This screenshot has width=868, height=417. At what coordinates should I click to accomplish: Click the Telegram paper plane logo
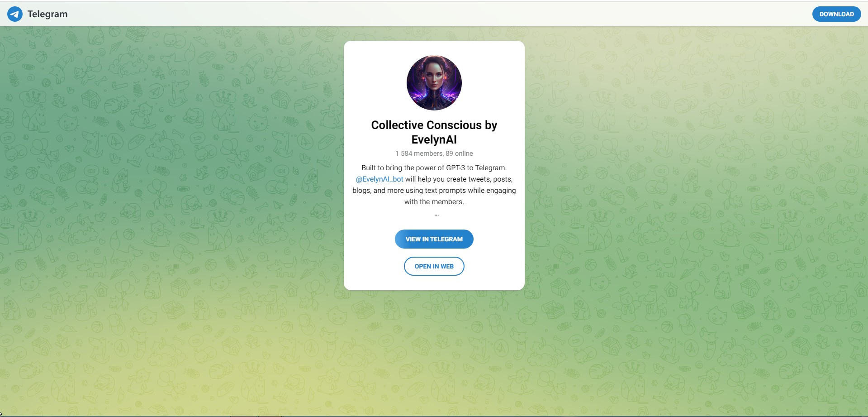tap(15, 14)
